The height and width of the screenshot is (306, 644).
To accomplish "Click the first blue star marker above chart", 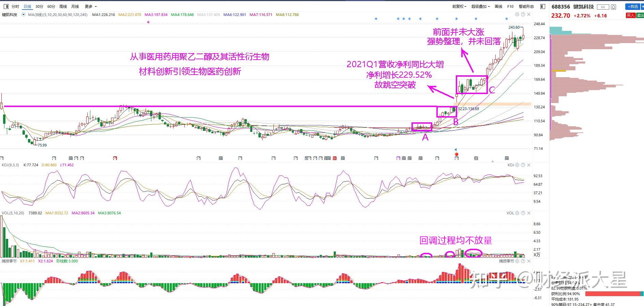I will [376, 19].
